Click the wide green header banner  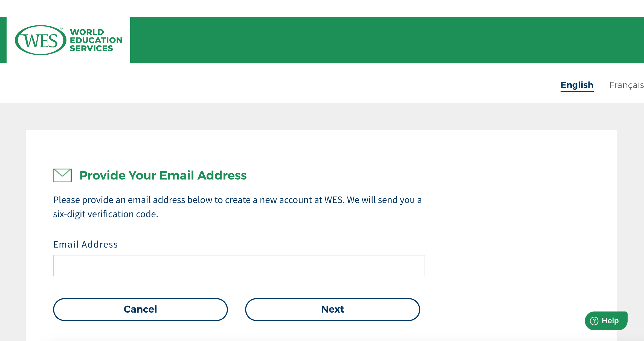pos(383,40)
